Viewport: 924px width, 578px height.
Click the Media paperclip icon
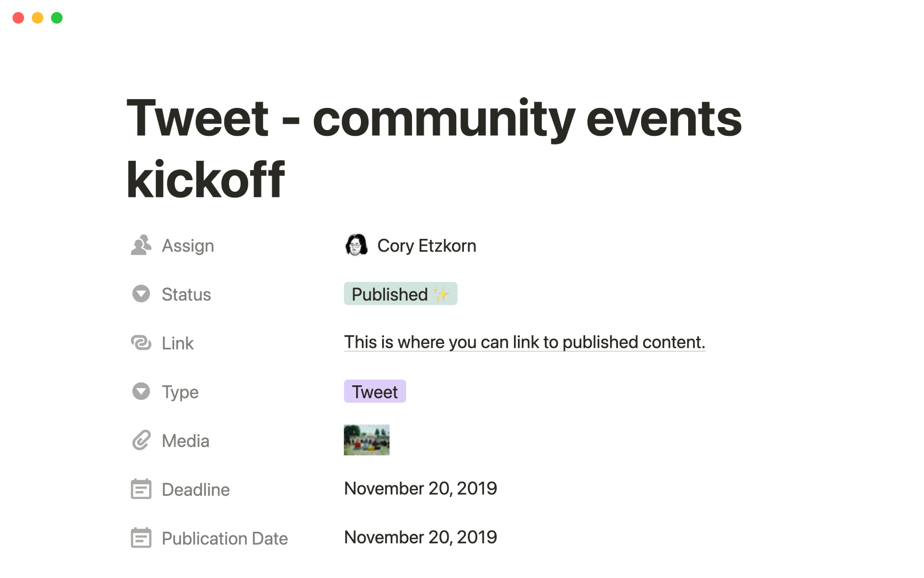(x=141, y=440)
